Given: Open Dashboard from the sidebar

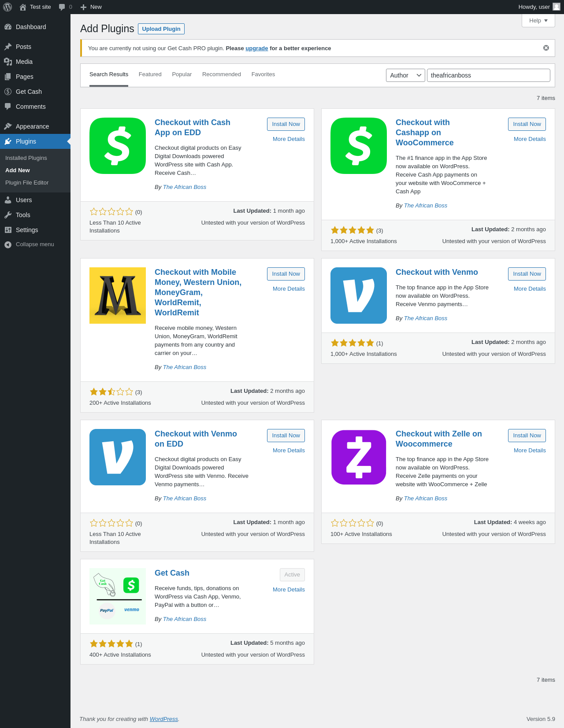Looking at the screenshot, I should coord(35,27).
